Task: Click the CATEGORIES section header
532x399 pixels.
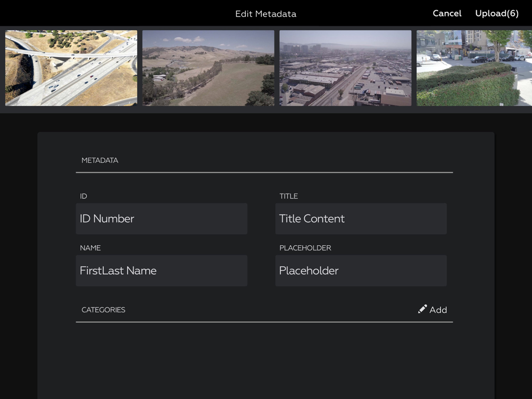Action: coord(104,310)
